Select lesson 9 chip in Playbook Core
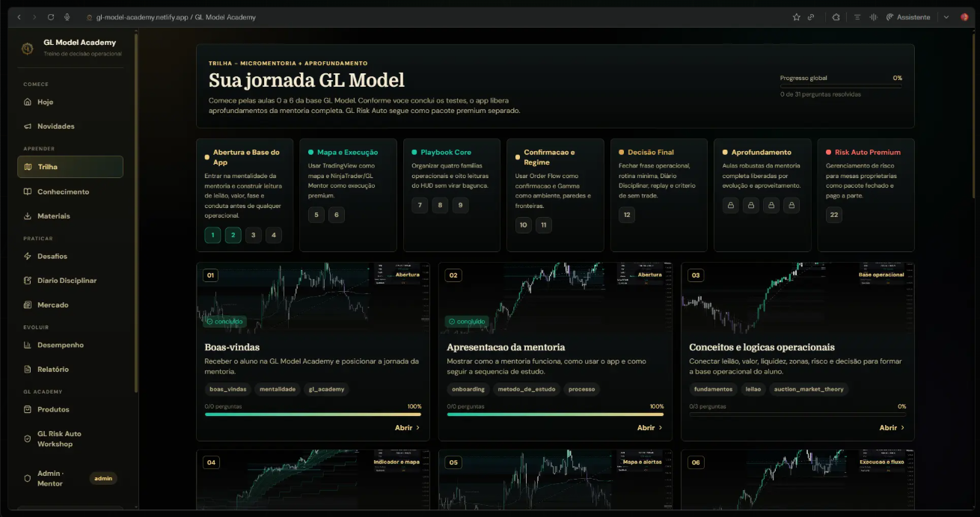Image resolution: width=980 pixels, height=517 pixels. (461, 205)
